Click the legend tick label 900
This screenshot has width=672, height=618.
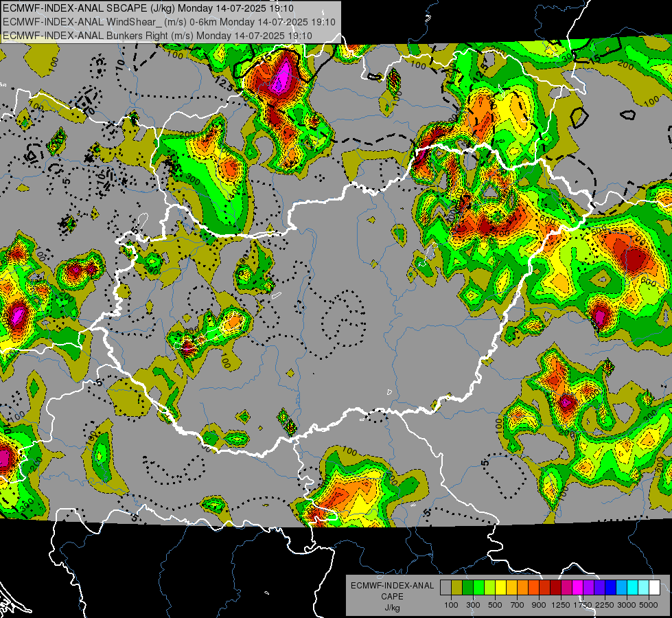pyautogui.click(x=539, y=605)
